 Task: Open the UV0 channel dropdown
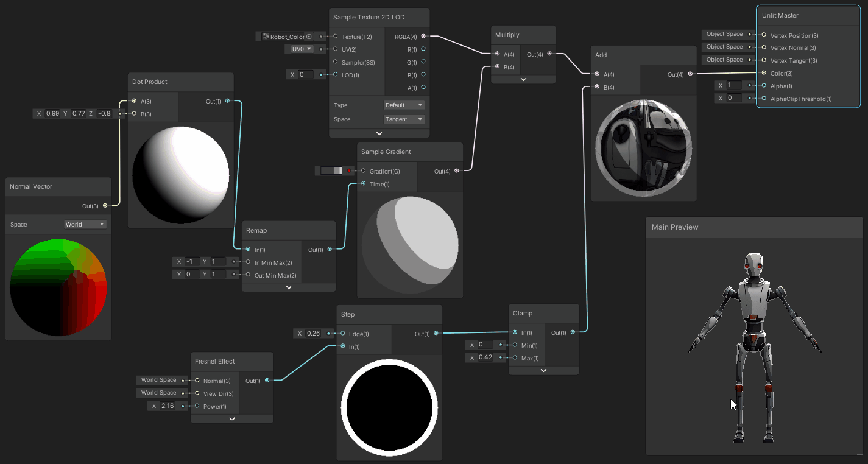pyautogui.click(x=299, y=49)
